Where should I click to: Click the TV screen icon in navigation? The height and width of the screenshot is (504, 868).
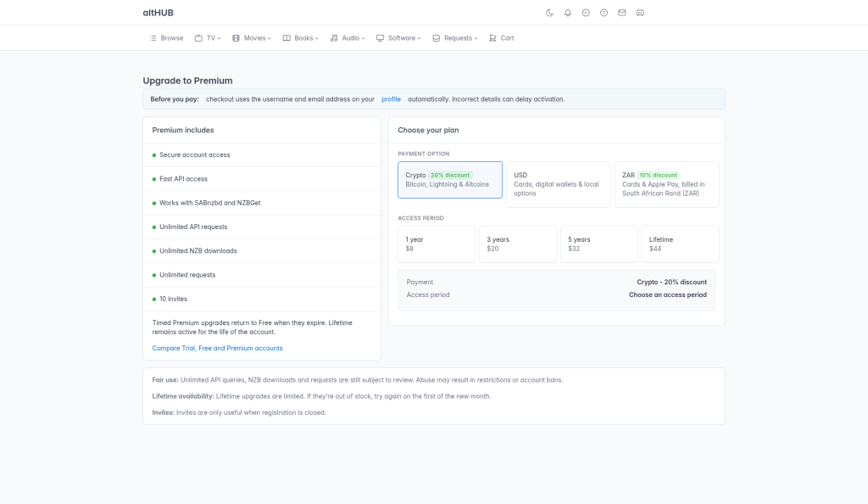[x=198, y=38]
